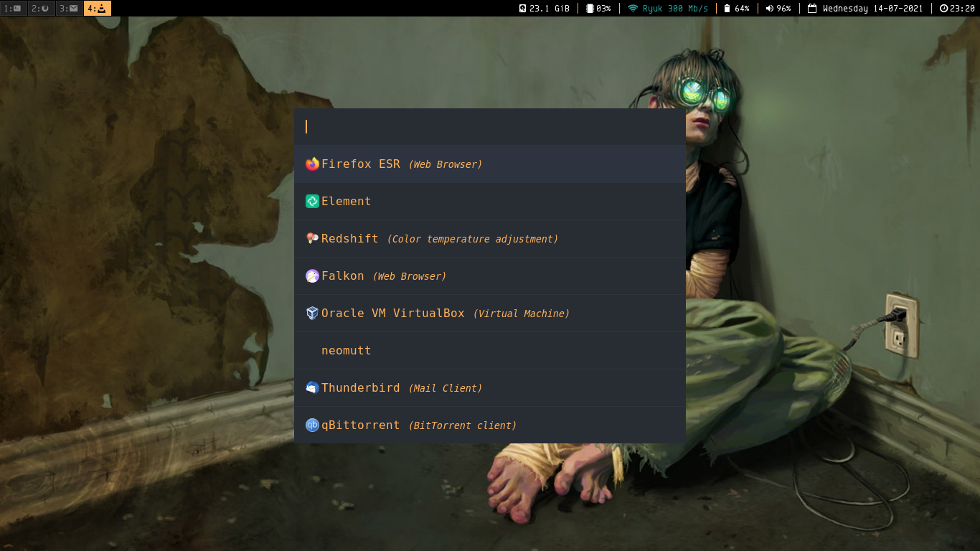Click the '03%' usage value
The width and height of the screenshot is (980, 551).
(x=603, y=9)
